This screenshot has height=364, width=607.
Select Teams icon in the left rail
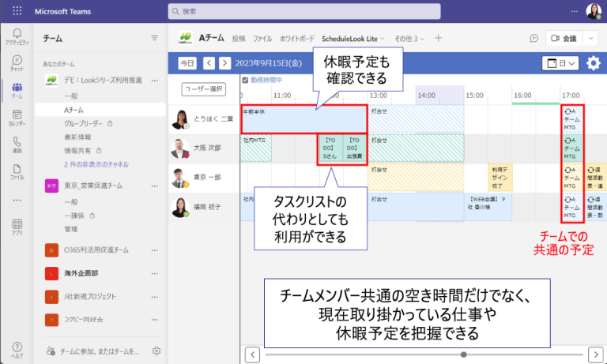pyautogui.click(x=17, y=91)
